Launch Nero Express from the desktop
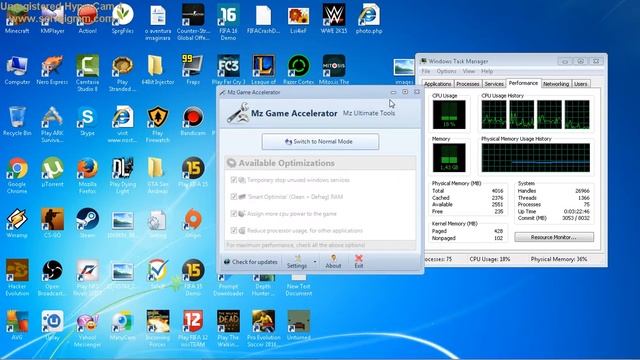This screenshot has height=360, width=640. (52, 70)
